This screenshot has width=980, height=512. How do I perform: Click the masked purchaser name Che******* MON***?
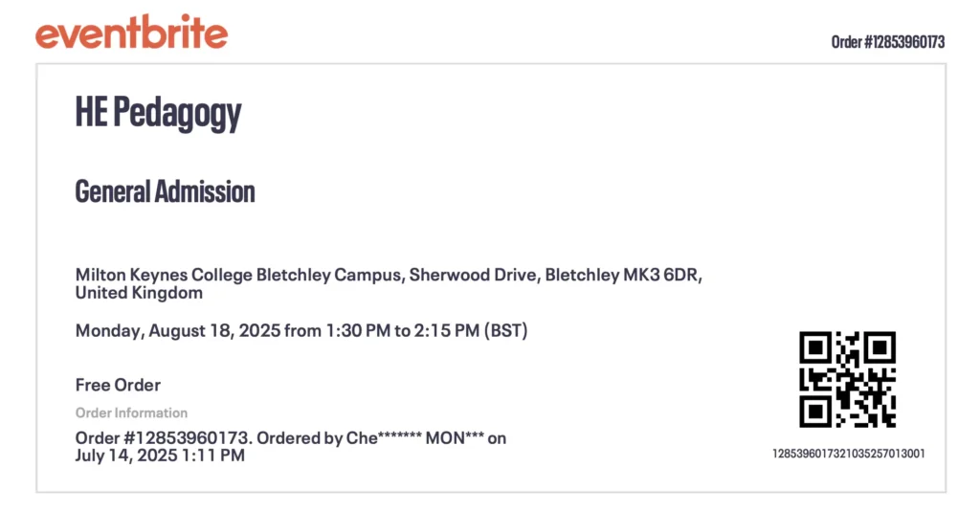(415, 438)
